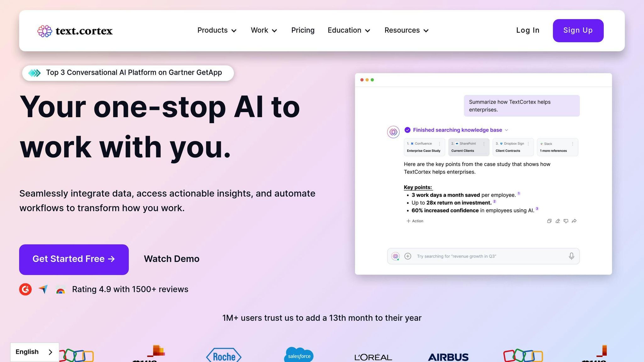The height and width of the screenshot is (362, 644).
Task: Collapse the Finished searching knowledge base chevron
Action: click(506, 130)
